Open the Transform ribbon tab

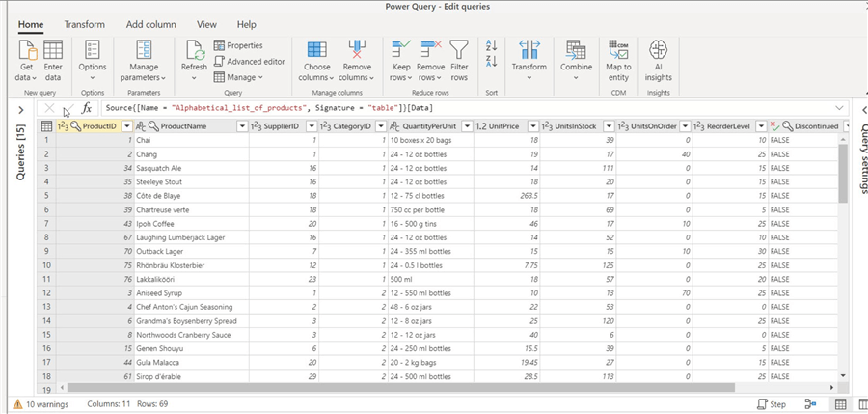tap(85, 24)
